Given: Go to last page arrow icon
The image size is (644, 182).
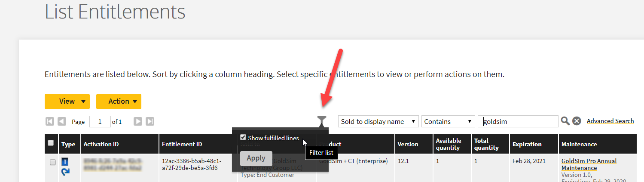Looking at the screenshot, I should point(150,121).
